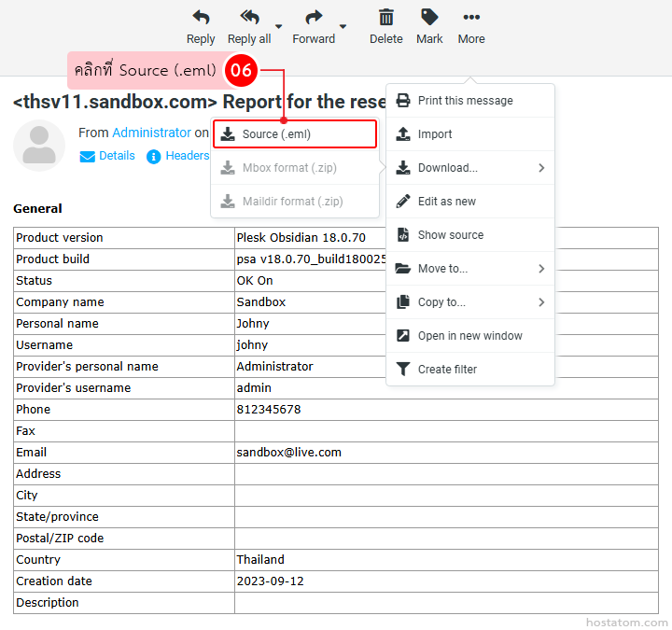Click the Reply all icon
Viewport: 672px width, 630px height.
249,17
